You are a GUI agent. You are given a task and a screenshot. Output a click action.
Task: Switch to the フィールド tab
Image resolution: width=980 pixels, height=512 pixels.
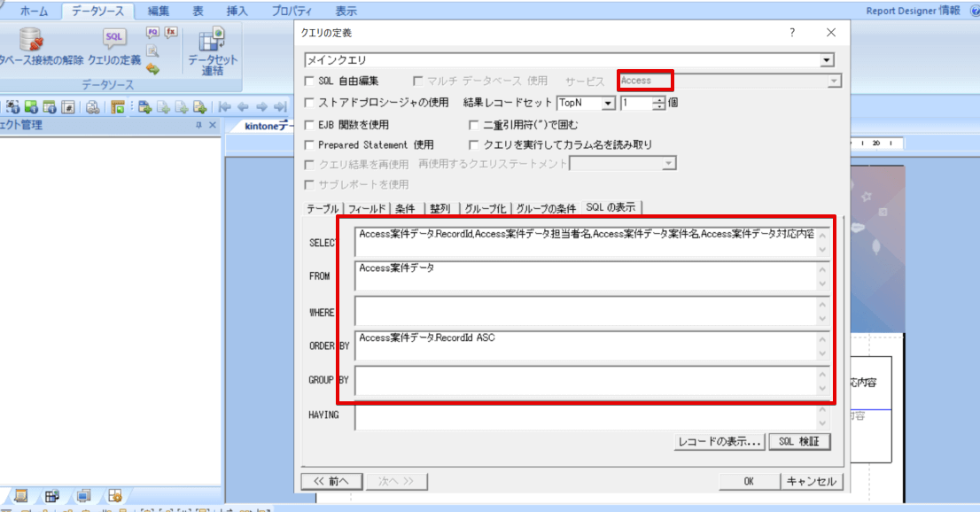tap(367, 208)
